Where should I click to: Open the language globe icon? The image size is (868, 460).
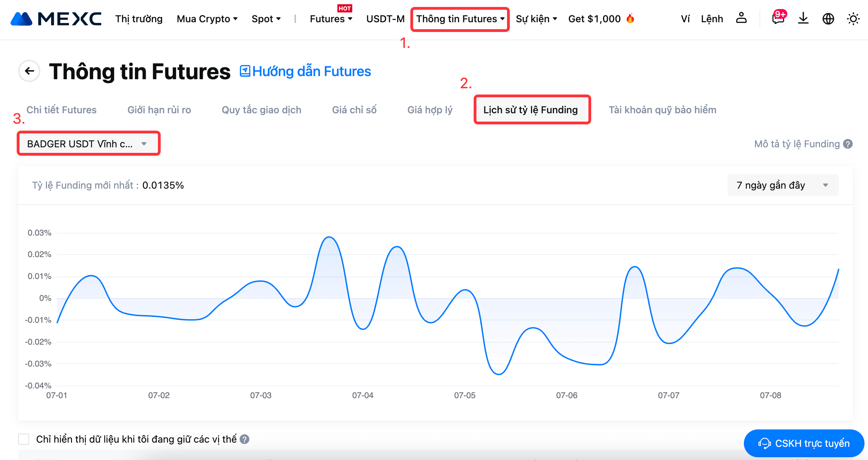pyautogui.click(x=828, y=18)
